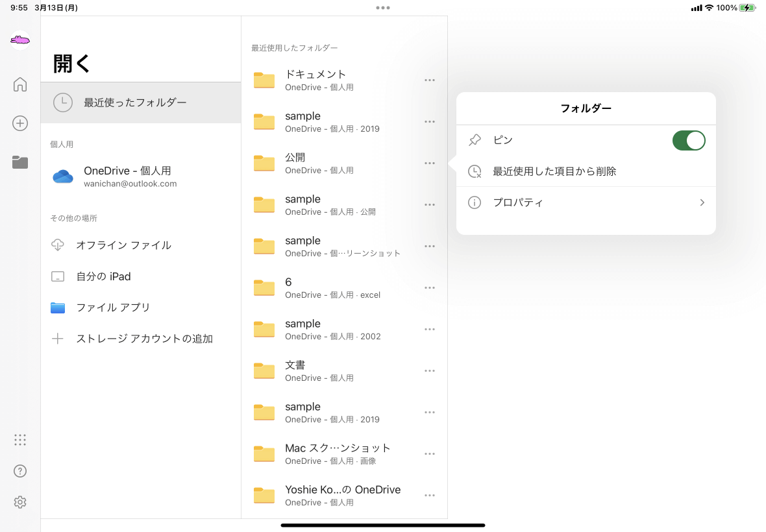Open sample folder under 個…リーンショット
This screenshot has height=532, width=766.
(x=345, y=247)
